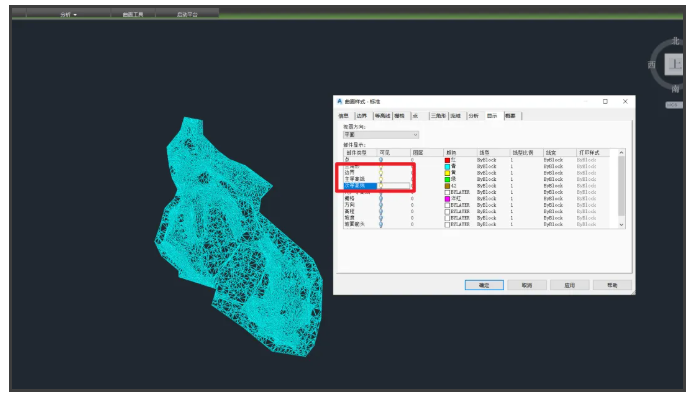Click the 部件类型 column header
This screenshot has height=401, width=693.
coord(360,153)
